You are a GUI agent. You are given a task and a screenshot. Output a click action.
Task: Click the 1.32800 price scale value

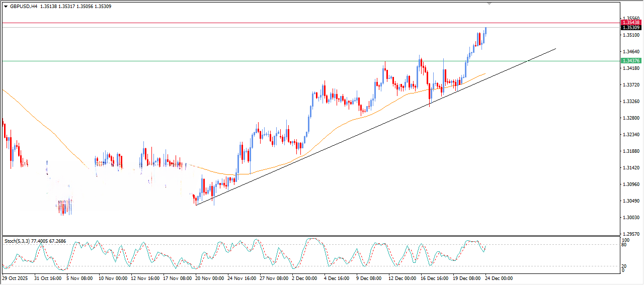(631, 118)
